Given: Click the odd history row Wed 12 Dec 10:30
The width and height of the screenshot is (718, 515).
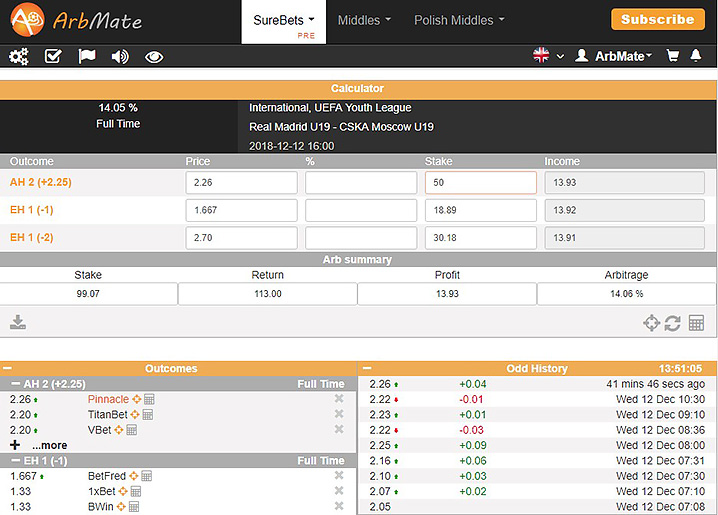Looking at the screenshot, I should click(537, 399).
